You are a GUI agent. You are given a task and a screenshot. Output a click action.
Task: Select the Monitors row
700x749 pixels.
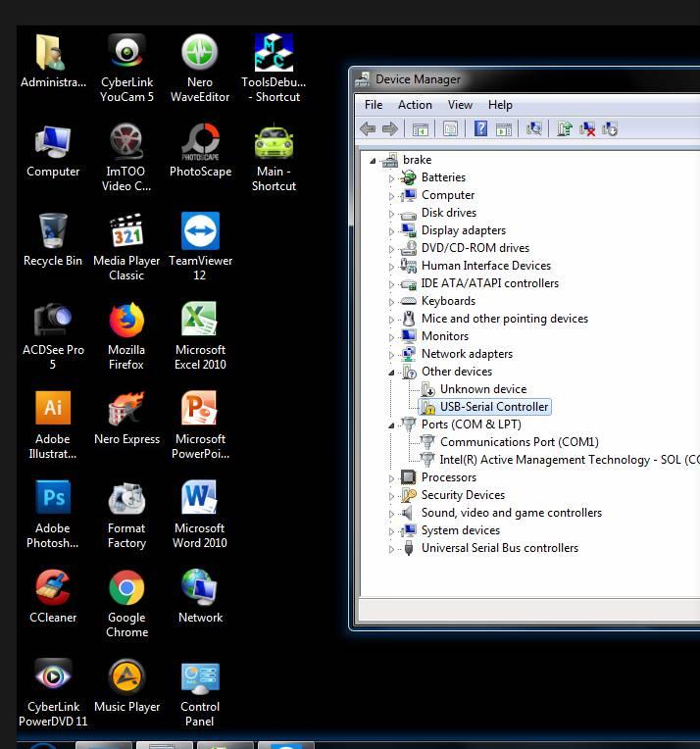pyautogui.click(x=445, y=336)
